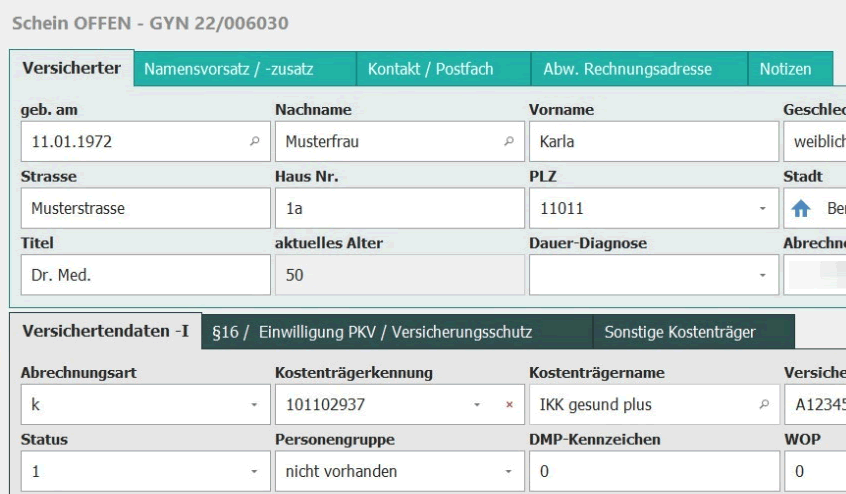This screenshot has height=494, width=846.
Task: Focus the Strasse input field
Action: tap(140, 209)
